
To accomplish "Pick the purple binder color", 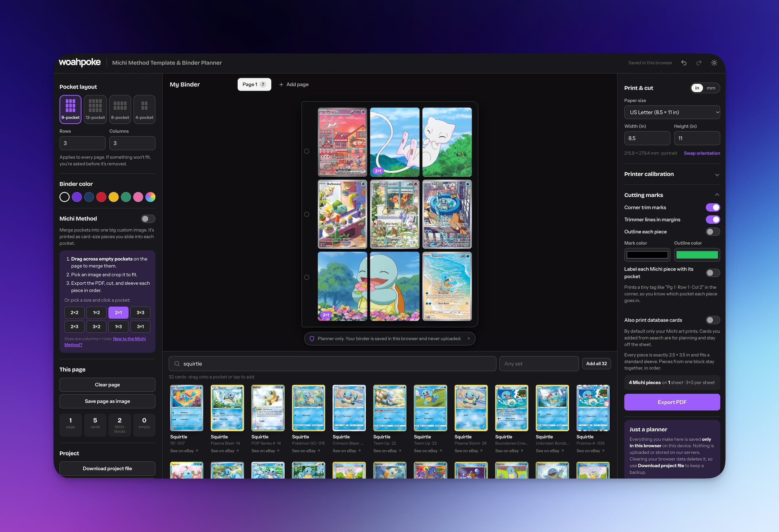I will [77, 197].
